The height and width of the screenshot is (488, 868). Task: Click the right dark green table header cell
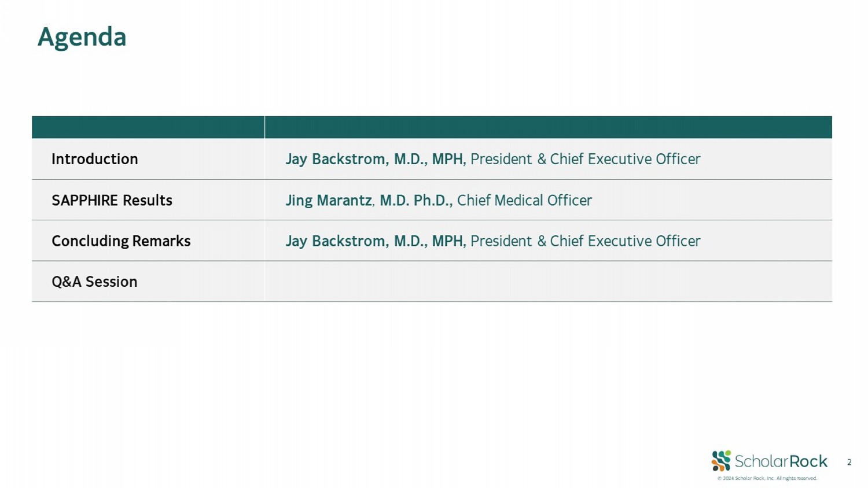coord(548,127)
